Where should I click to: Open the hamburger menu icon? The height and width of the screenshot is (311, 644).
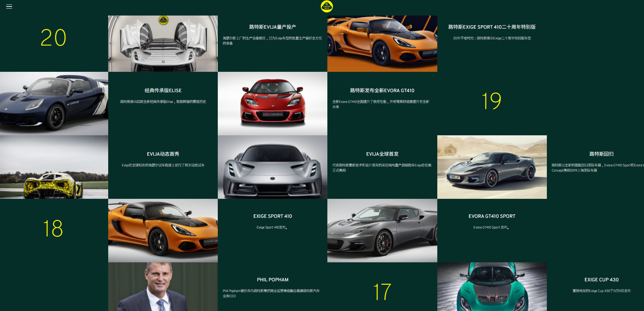tap(9, 7)
